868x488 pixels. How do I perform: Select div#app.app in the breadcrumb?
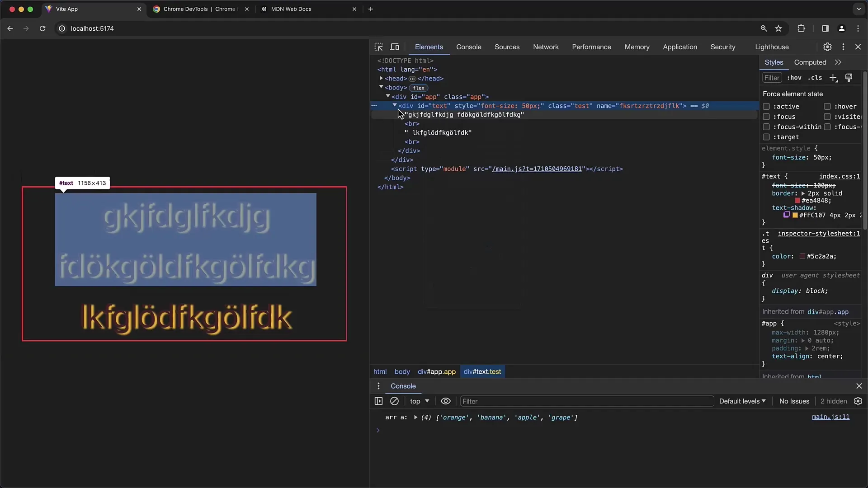(437, 371)
